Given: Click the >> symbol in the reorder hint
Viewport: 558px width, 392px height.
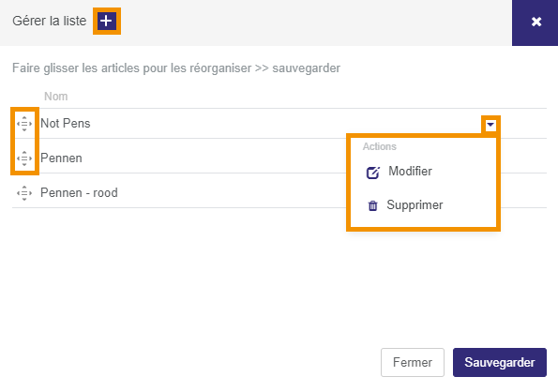Looking at the screenshot, I should [x=262, y=68].
